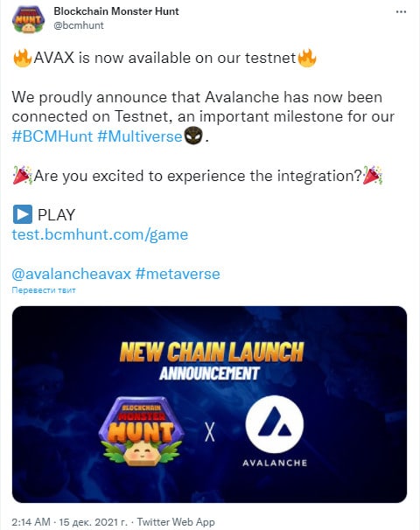Open the #Multiverse hashtag
Image resolution: width=420 pixels, height=530 pixels.
tap(140, 136)
